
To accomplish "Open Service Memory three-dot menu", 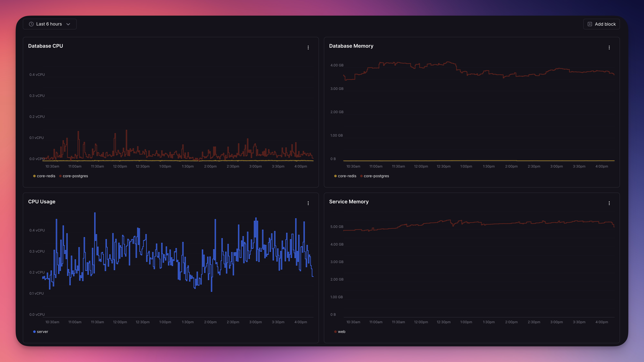I will [609, 203].
